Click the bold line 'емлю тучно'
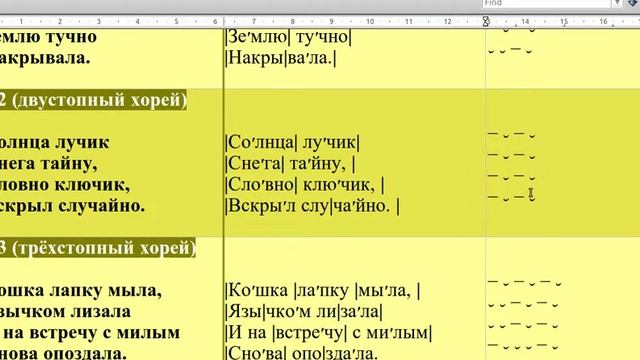This screenshot has width=640, height=360. click(x=48, y=37)
